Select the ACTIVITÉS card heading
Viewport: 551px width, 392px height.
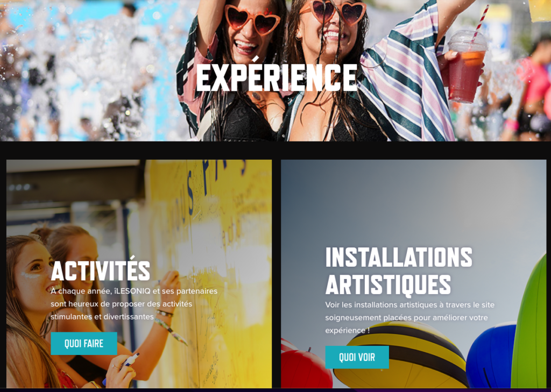[101, 269]
